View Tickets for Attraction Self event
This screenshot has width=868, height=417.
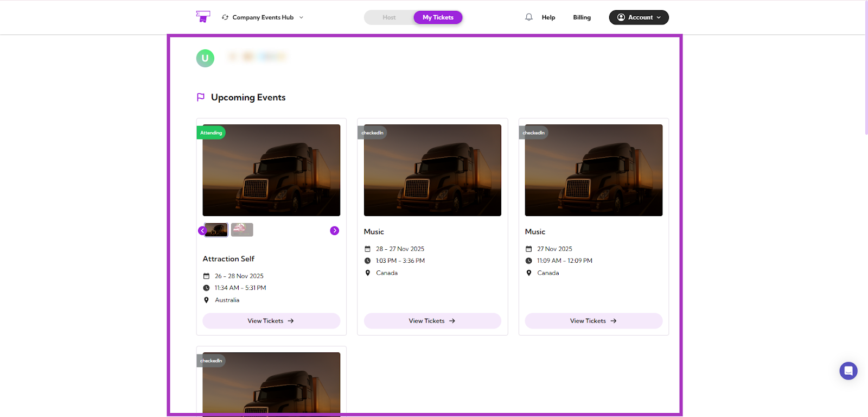[x=271, y=321]
